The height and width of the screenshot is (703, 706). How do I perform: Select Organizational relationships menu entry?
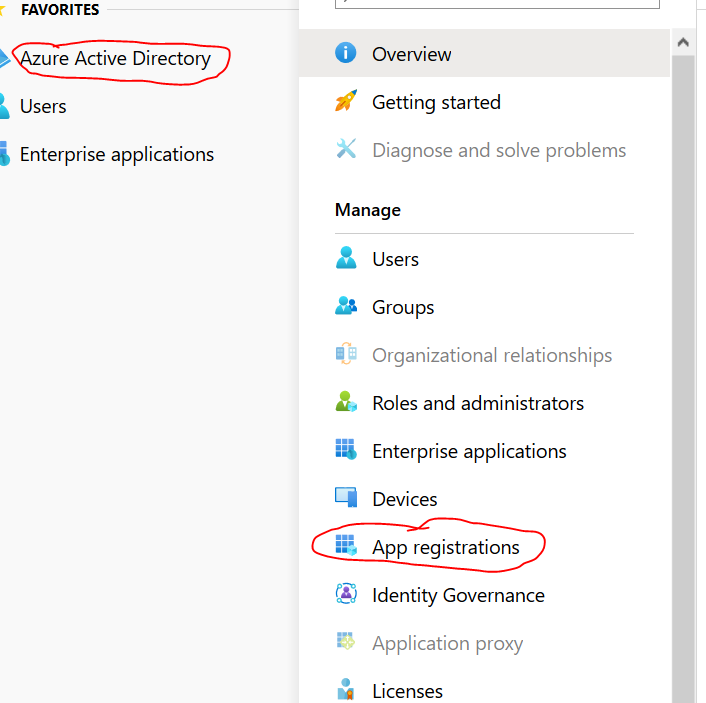(491, 355)
